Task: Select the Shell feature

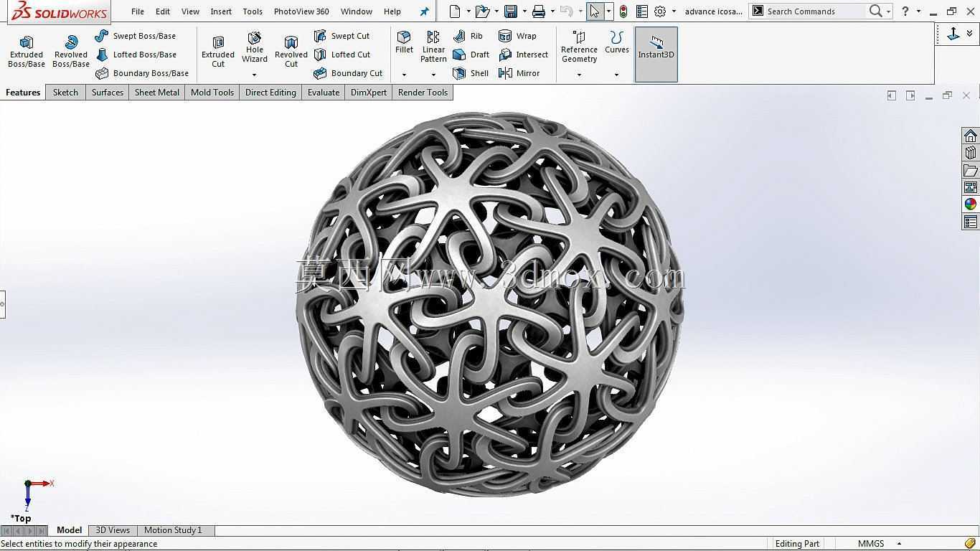Action: (x=471, y=73)
